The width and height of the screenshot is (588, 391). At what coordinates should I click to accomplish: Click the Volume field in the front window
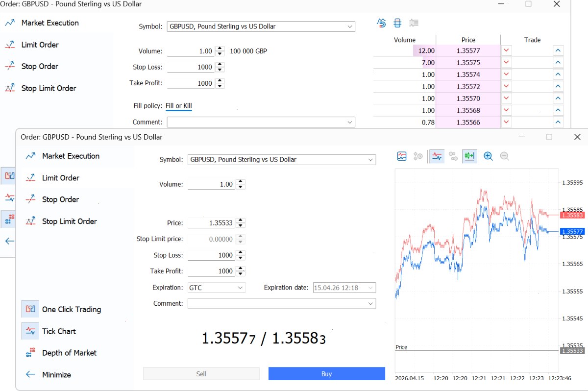click(212, 185)
